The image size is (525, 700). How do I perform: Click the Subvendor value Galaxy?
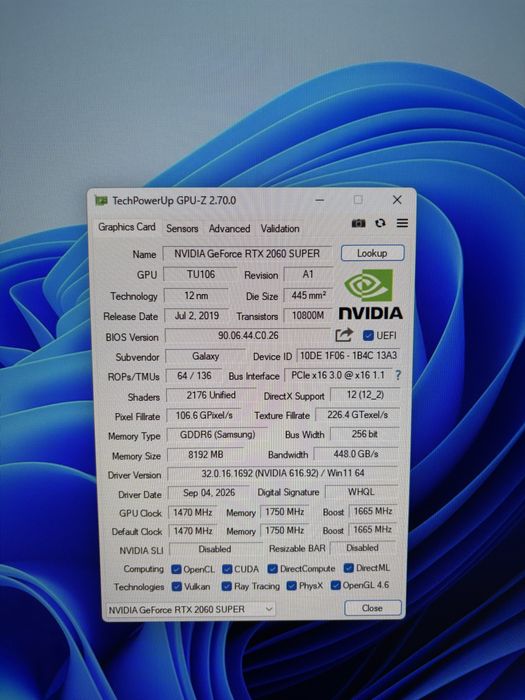point(205,356)
